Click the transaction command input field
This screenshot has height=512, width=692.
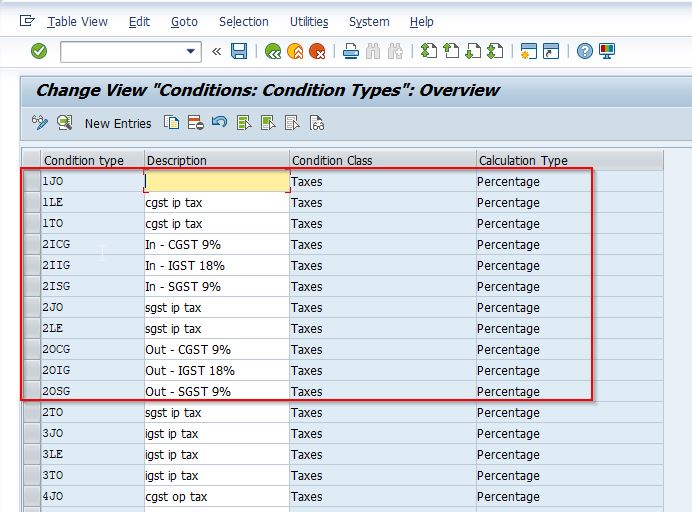pyautogui.click(x=122, y=51)
